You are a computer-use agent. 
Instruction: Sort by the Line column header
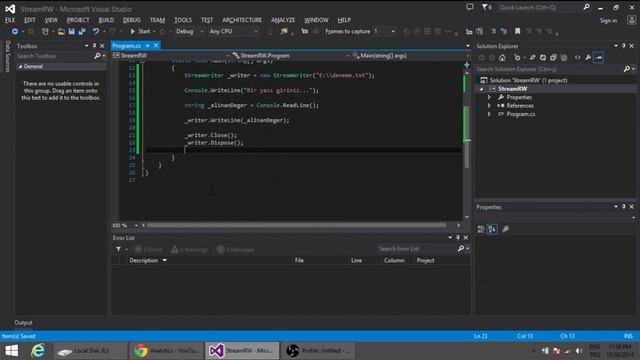pyautogui.click(x=356, y=260)
